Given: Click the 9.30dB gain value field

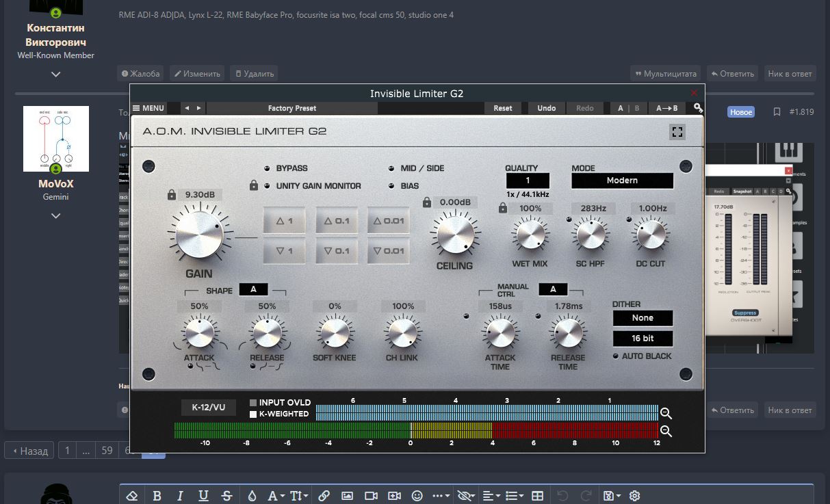Looking at the screenshot, I should (x=201, y=195).
